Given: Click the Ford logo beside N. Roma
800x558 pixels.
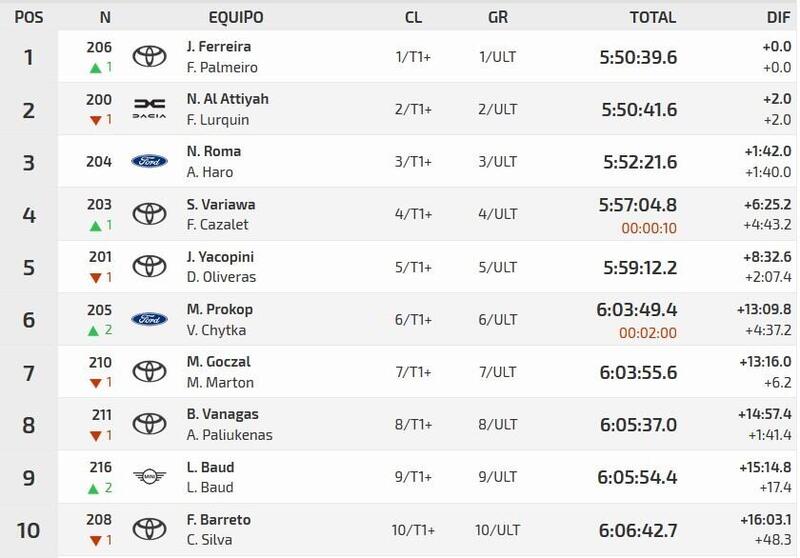Looking at the screenshot, I should pos(150,161).
